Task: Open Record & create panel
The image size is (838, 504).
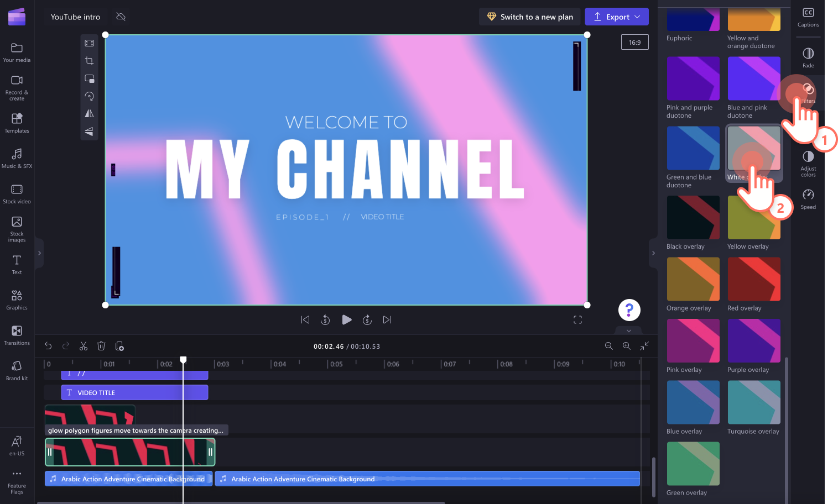Action: 17,88
